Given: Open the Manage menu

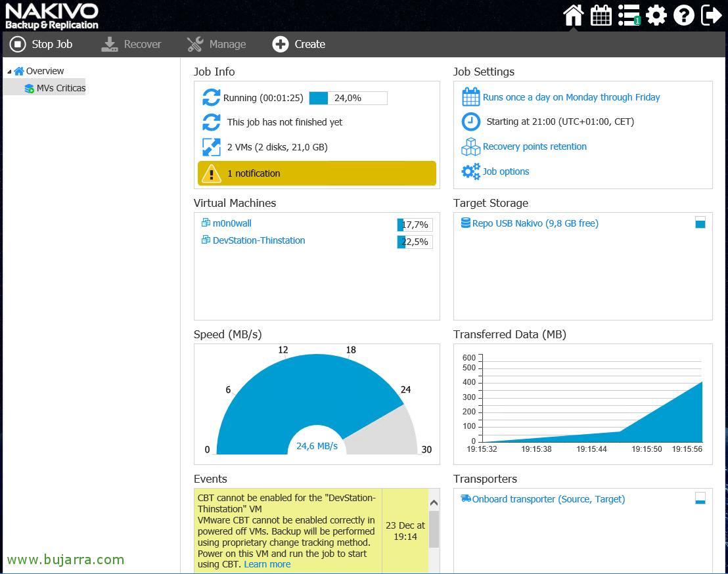Looking at the screenshot, I should 216,44.
